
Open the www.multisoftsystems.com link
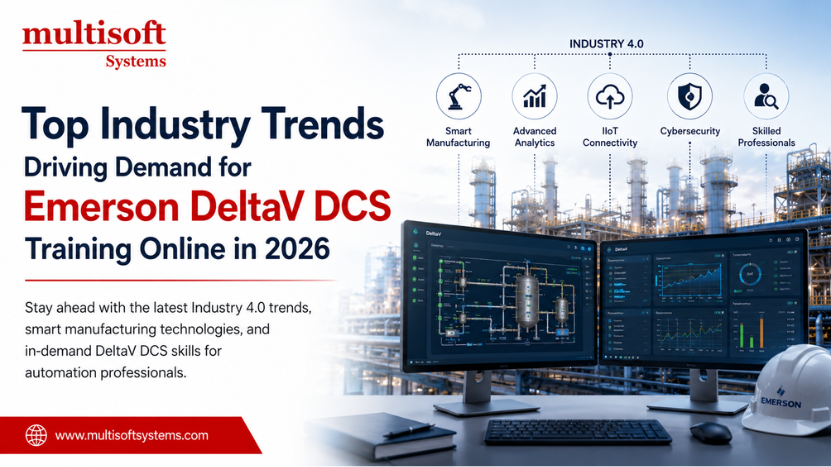(x=131, y=436)
